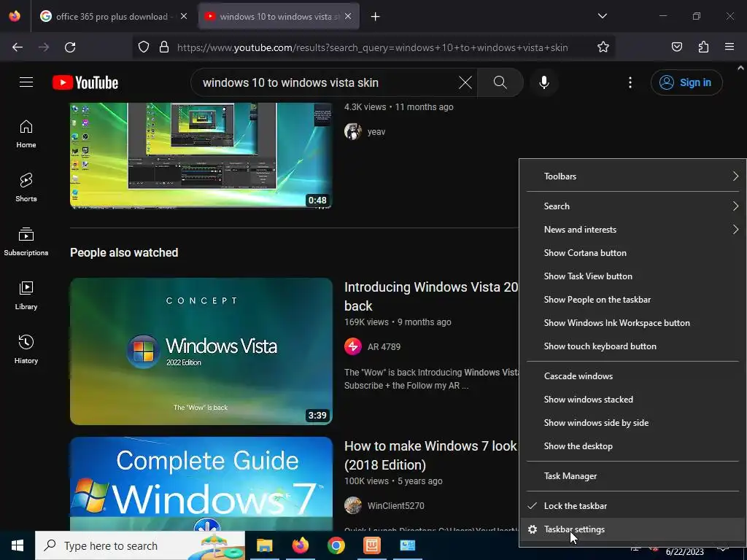747x560 pixels.
Task: Select Show touch keyboard button
Action: coord(632,346)
